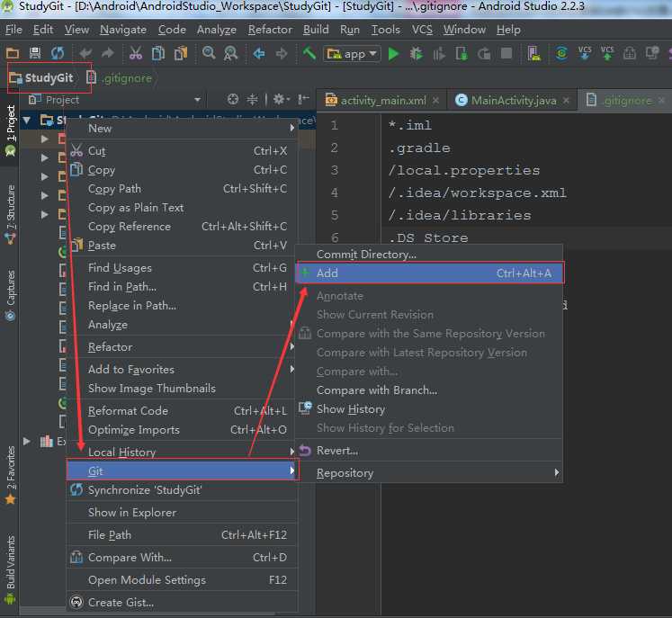This screenshot has width=672, height=618.
Task: Open the Project view type dropdown
Action: 197,100
